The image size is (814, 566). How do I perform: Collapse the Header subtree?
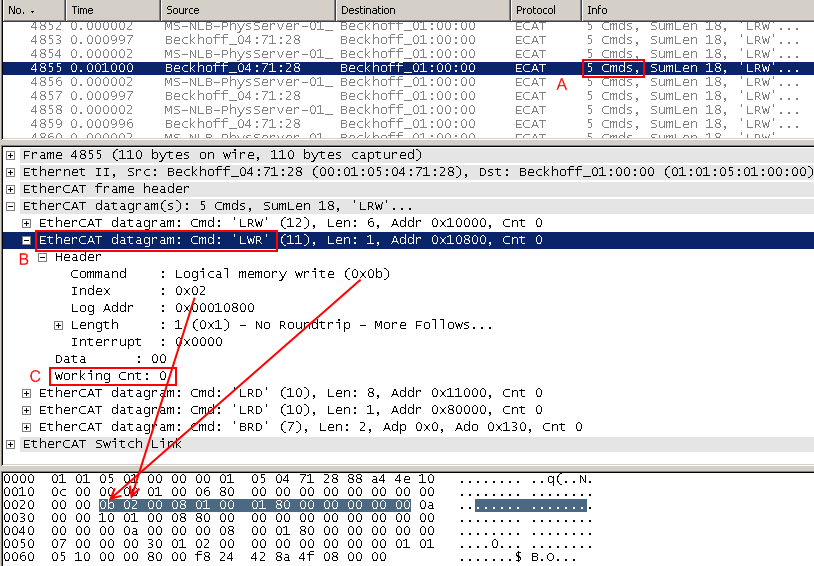click(x=43, y=258)
